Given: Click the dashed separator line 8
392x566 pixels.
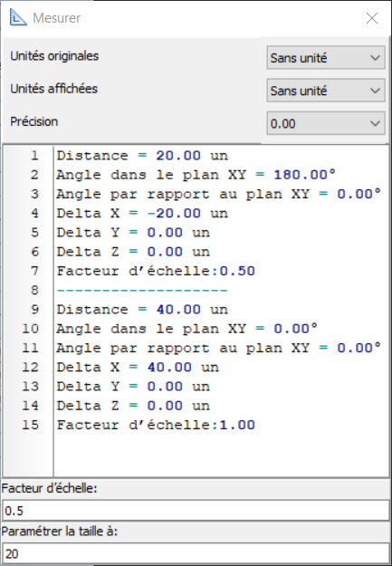Looking at the screenshot, I should click(x=142, y=290).
